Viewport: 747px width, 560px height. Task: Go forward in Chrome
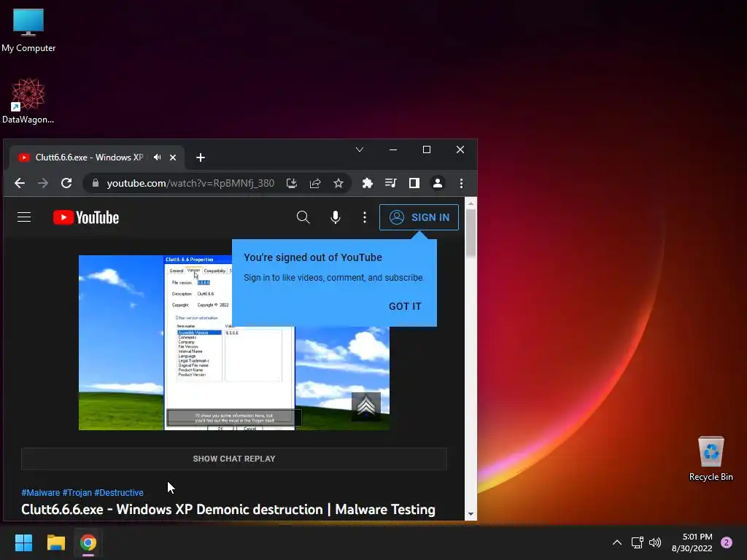click(x=43, y=183)
